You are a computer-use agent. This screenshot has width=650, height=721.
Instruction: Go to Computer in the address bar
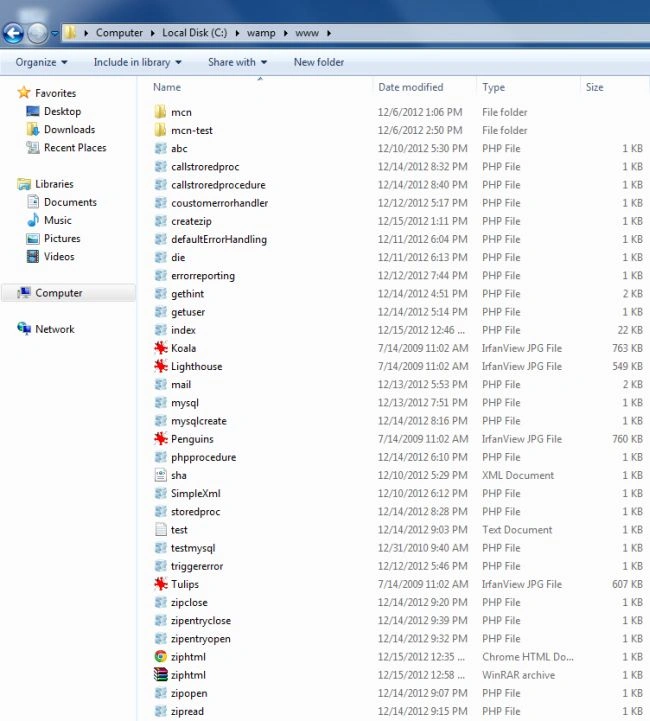(x=119, y=33)
